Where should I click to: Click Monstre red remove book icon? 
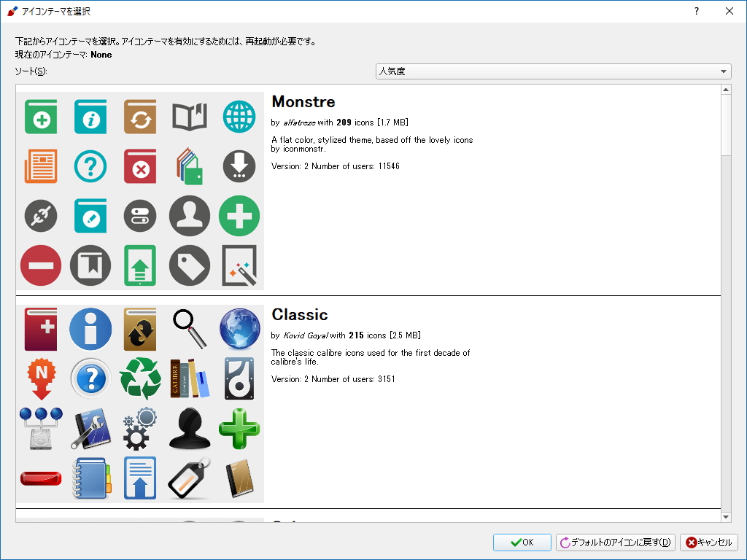click(140, 166)
